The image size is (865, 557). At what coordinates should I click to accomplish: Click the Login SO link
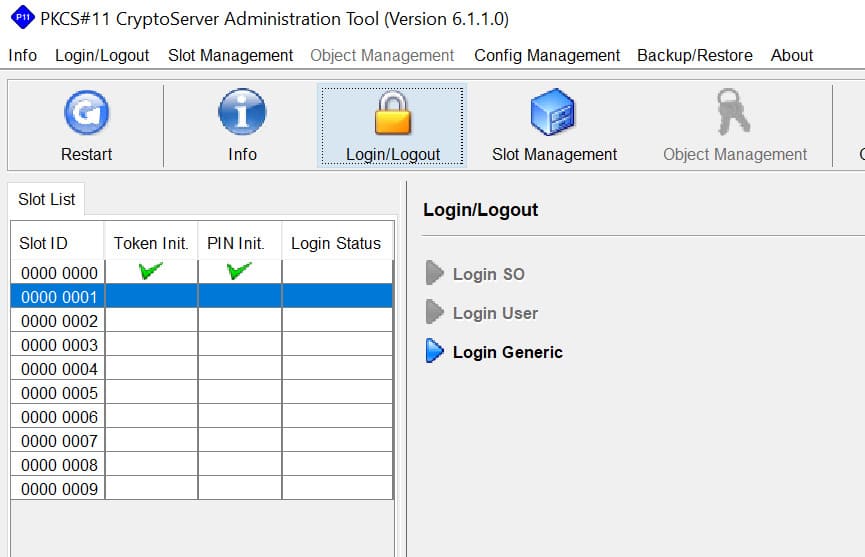[x=489, y=274]
